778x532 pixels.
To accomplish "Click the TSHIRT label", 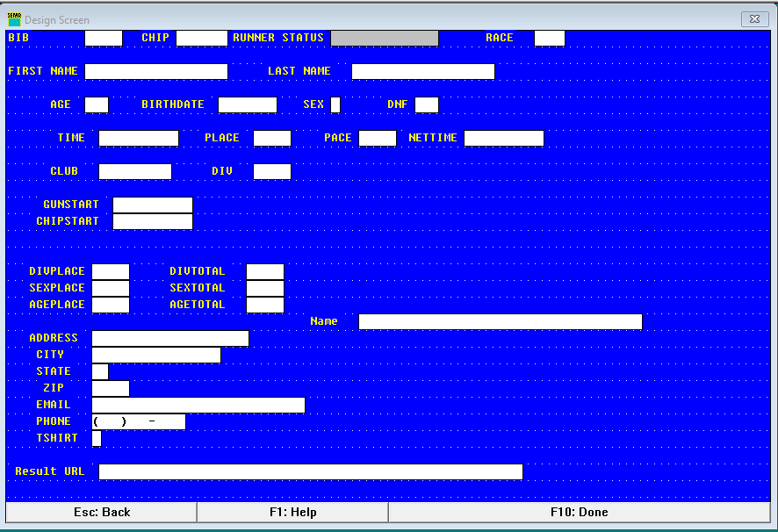I will tap(57, 438).
